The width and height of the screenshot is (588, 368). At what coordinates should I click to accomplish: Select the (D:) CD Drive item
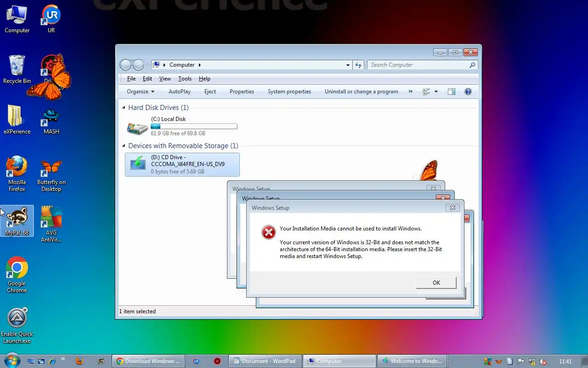click(x=182, y=165)
